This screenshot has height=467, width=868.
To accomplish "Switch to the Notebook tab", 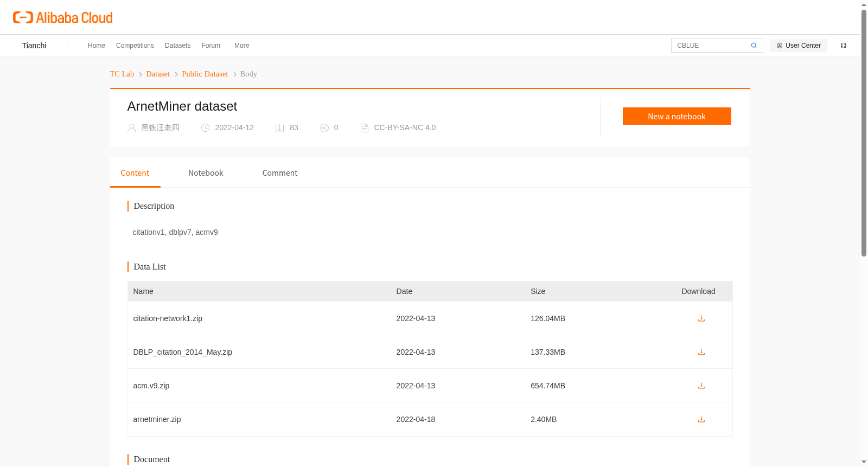I will [206, 173].
